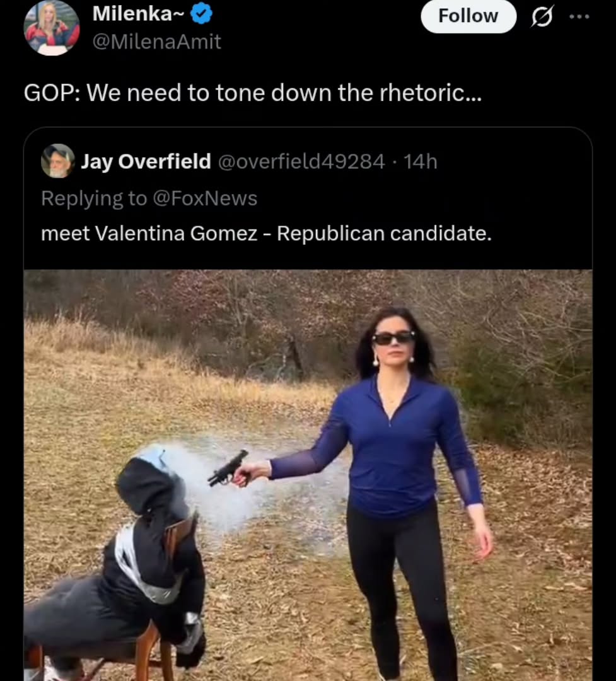Open the three-dot more options menu

point(579,17)
